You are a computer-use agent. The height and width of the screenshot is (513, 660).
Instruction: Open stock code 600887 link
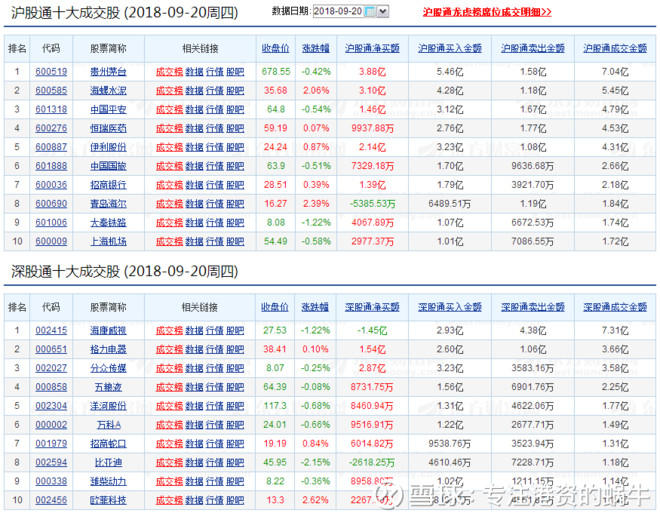point(51,147)
